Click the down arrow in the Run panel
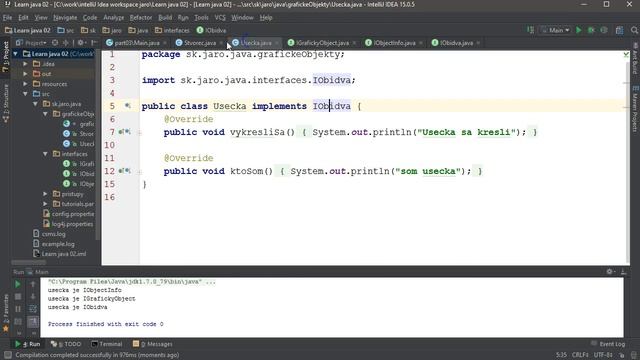This screenshot has width=640, height=360. pyautogui.click(x=33, y=297)
